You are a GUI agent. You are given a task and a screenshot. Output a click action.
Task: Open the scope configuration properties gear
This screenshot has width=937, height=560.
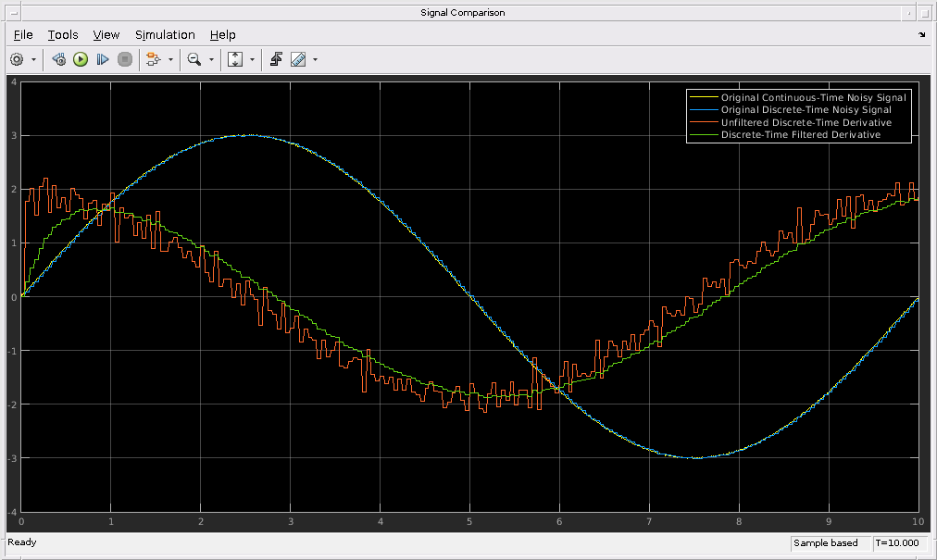(17, 59)
